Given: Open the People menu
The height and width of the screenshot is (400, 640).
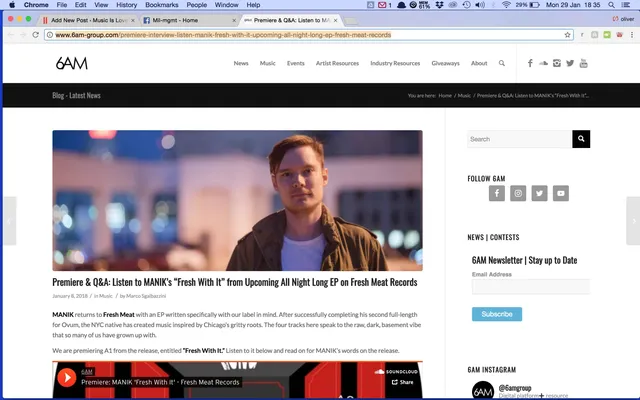Looking at the screenshot, I should coord(197,5).
